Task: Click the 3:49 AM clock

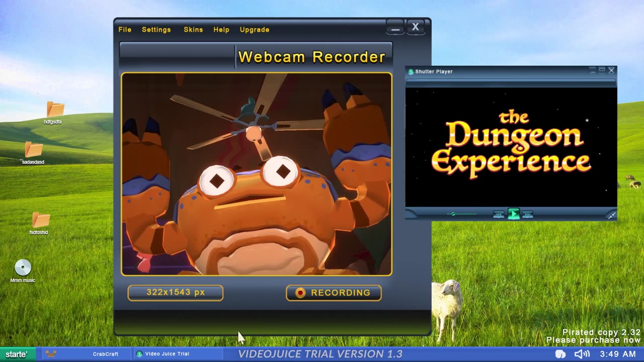Action: click(618, 354)
